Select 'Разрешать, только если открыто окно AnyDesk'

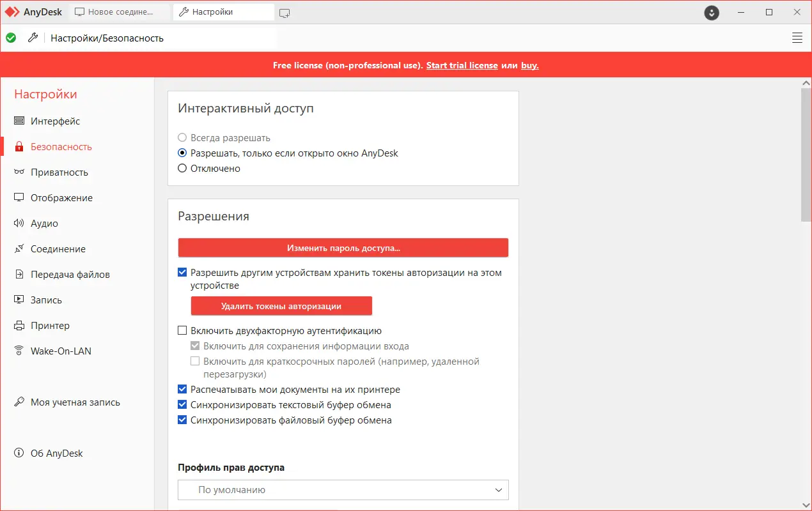point(182,153)
